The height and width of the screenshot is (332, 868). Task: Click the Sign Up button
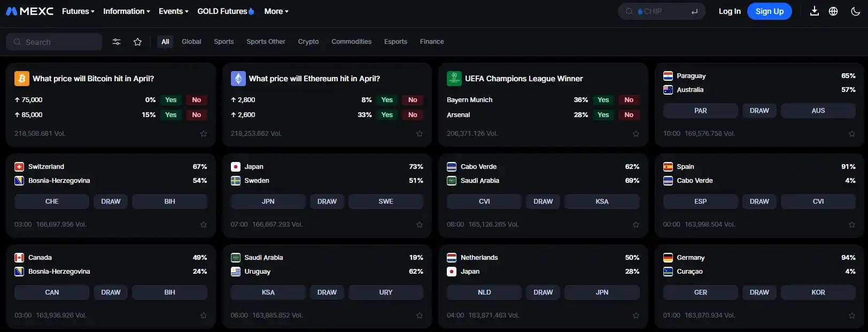point(769,11)
